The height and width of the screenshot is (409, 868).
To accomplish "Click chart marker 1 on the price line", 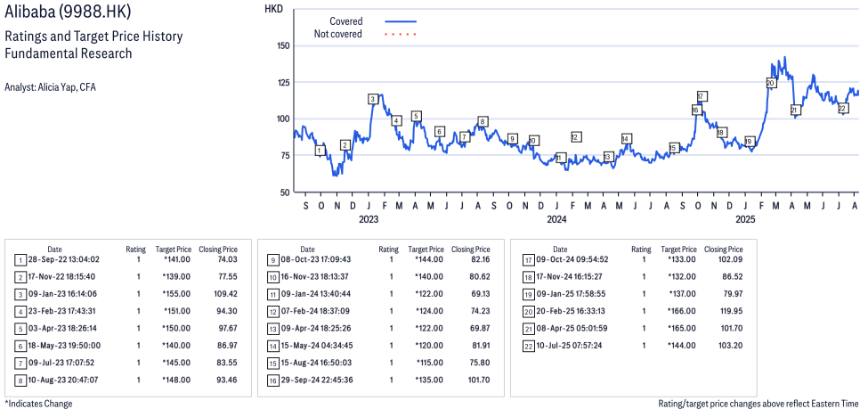I will pos(320,151).
